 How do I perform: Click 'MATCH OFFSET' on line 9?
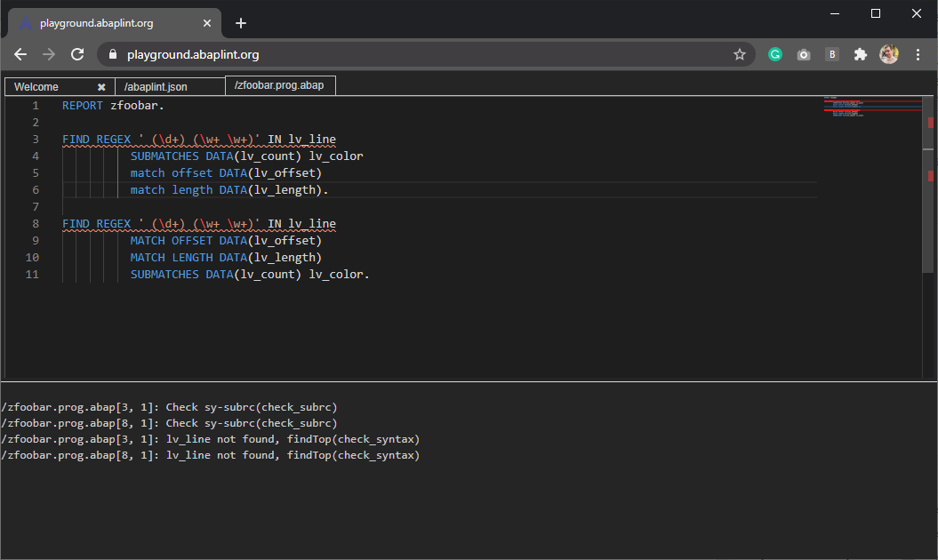click(172, 241)
